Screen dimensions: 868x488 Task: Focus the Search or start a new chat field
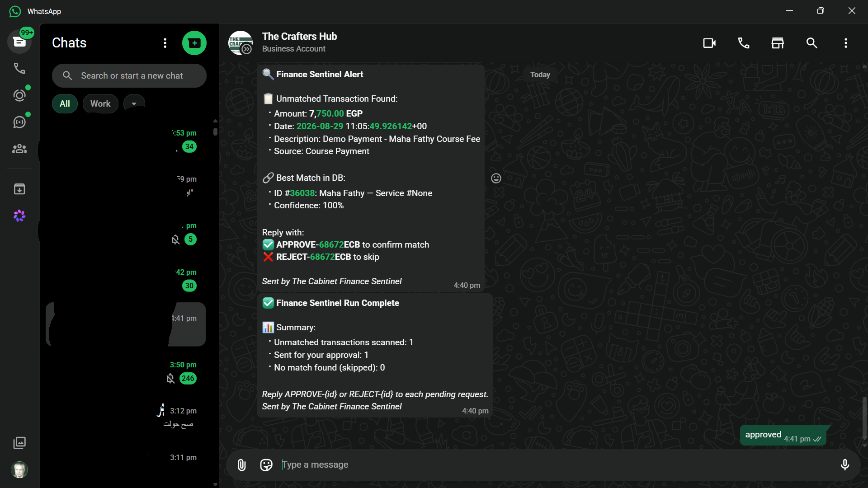click(129, 75)
